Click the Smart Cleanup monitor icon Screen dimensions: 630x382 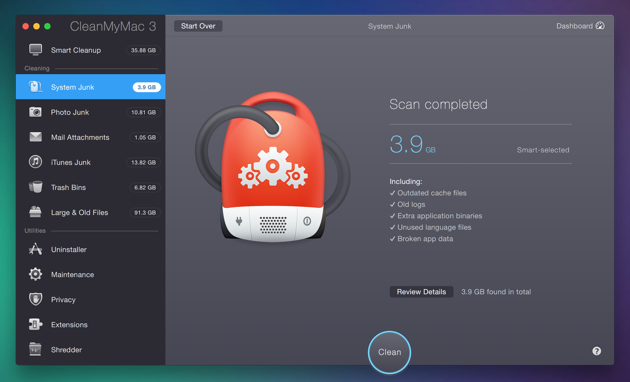tap(35, 50)
